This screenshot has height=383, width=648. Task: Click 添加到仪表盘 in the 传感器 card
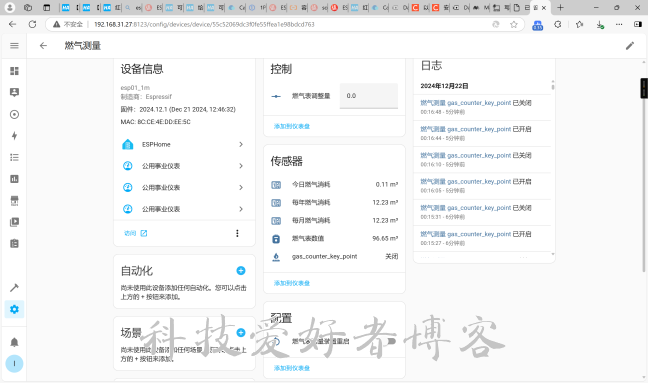[292, 283]
